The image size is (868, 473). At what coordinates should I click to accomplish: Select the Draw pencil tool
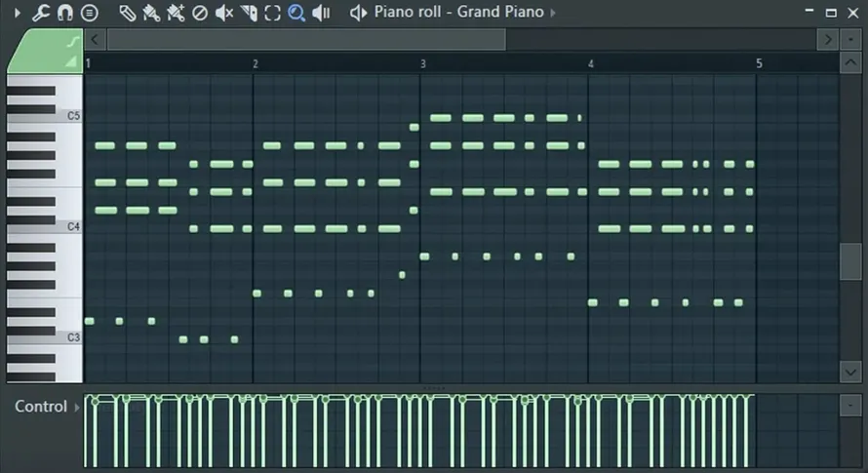[x=128, y=13]
